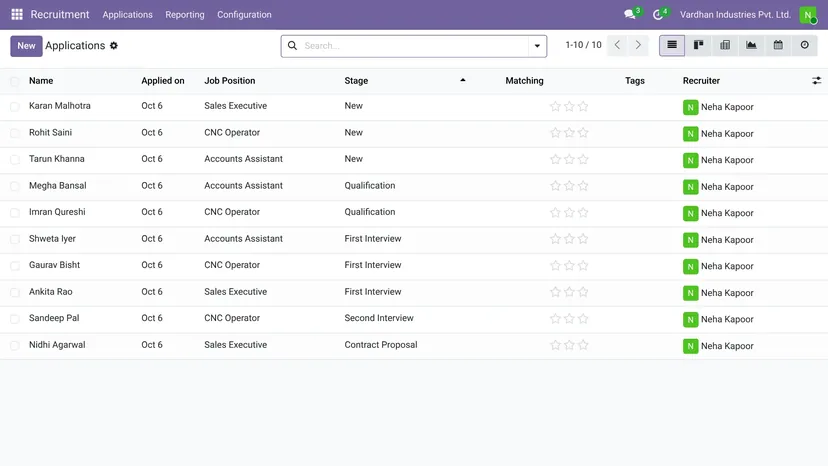Open the Reporting menu
This screenshot has height=466, width=828.
tap(185, 15)
